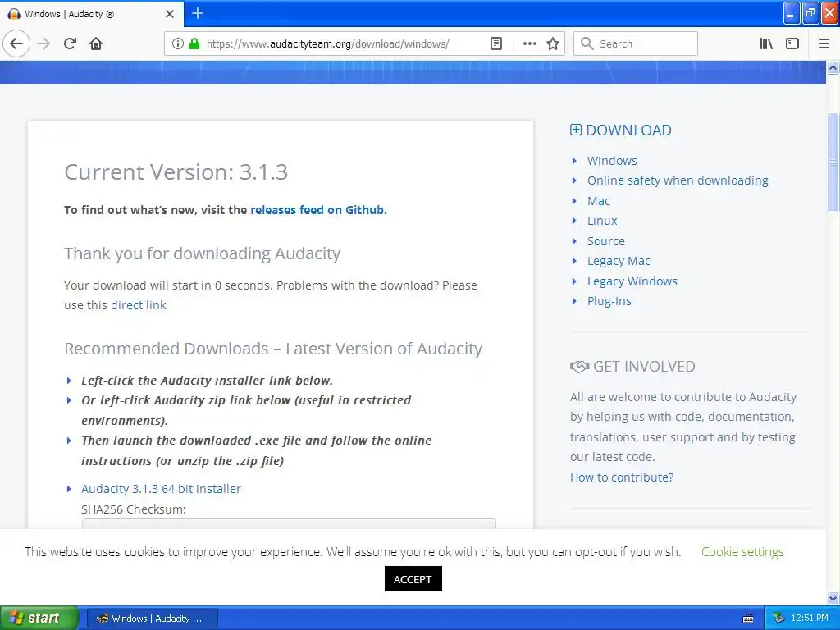Image resolution: width=840 pixels, height=630 pixels.
Task: Go back to the previous page
Action: click(x=16, y=44)
